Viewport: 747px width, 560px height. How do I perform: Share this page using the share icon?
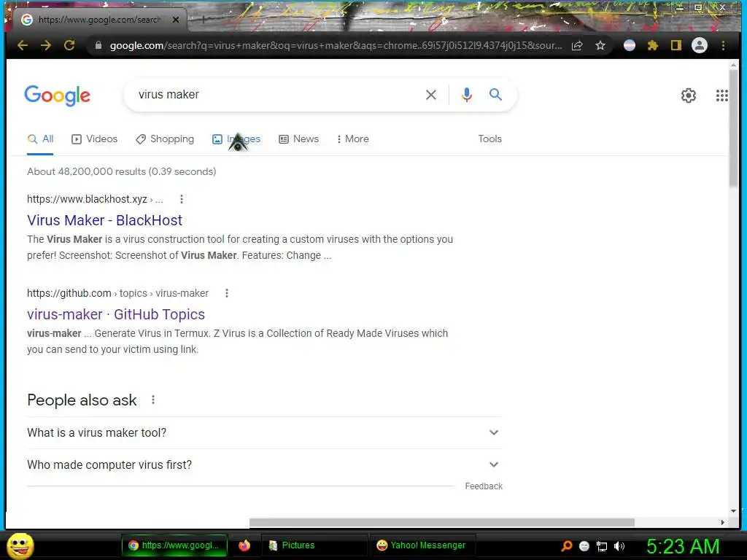(x=577, y=45)
